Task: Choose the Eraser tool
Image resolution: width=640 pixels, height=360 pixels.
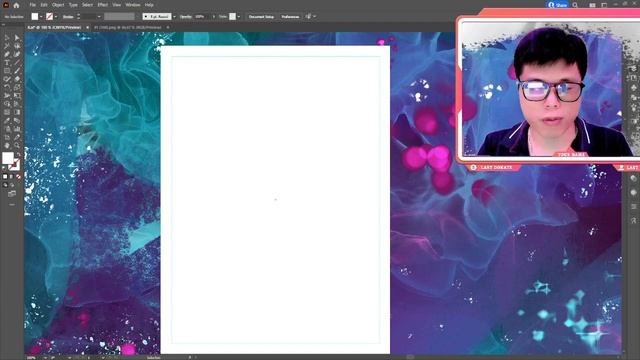Action: 17,79
